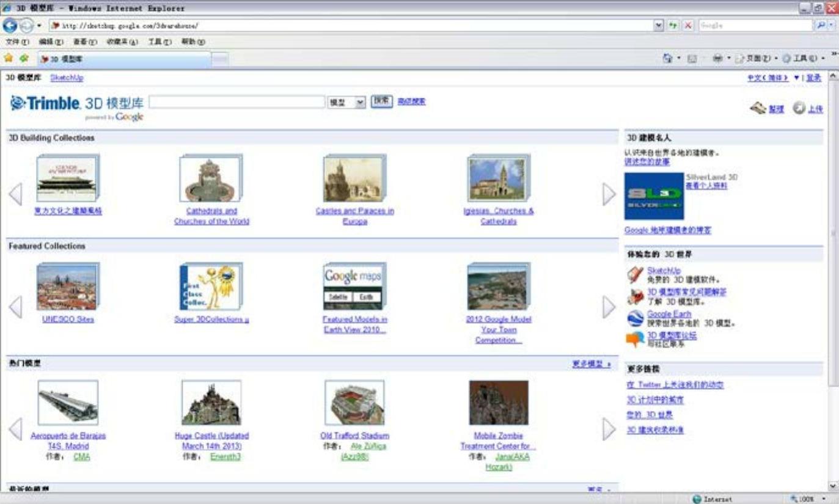Click the Print icon in command bar

click(717, 59)
